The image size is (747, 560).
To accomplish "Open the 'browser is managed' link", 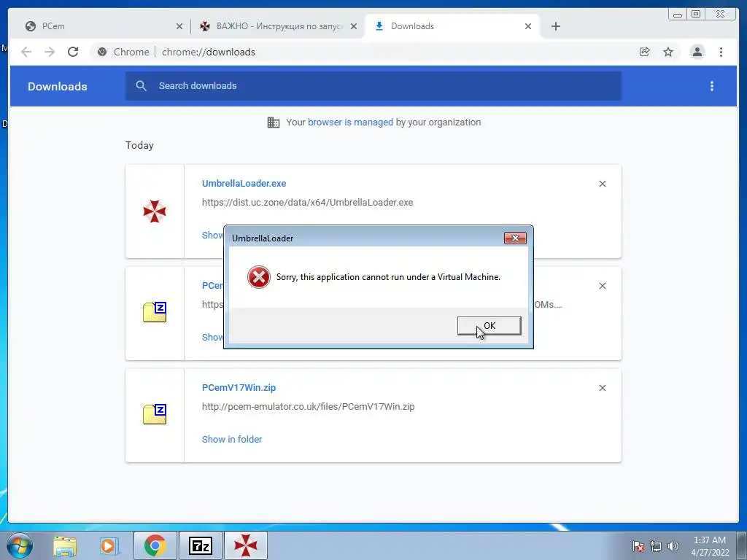I will click(350, 122).
